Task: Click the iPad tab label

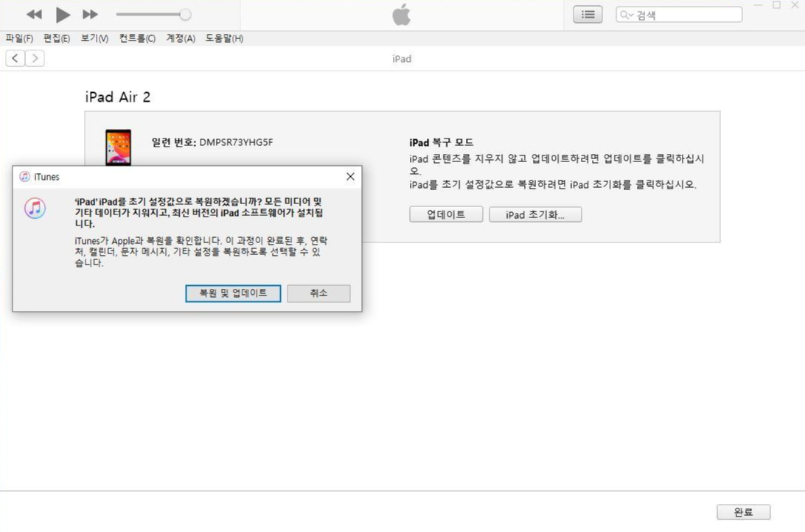Action: pos(402,59)
